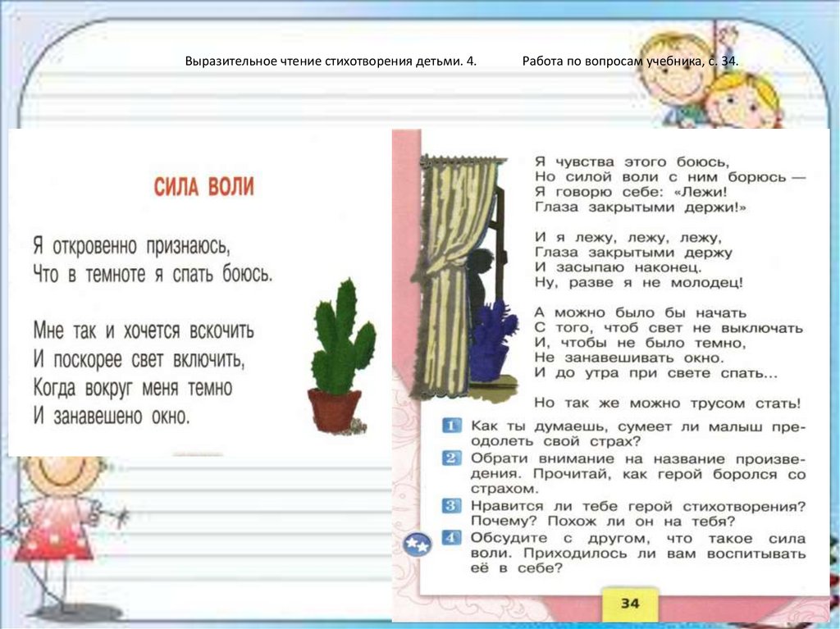Click the red title "СИЛА ВОЛИ"
Image resolution: width=840 pixels, height=629 pixels.
tap(204, 187)
